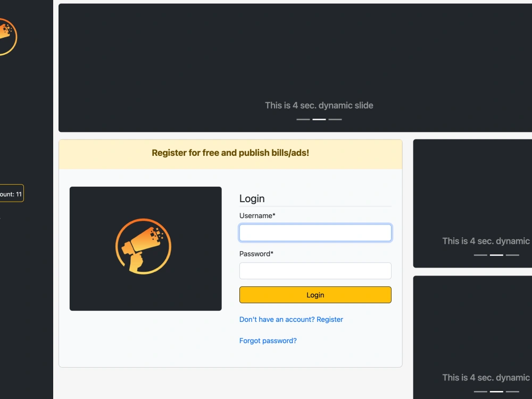532x399 pixels.
Task: Click the top carousel "This is 4 sec. dynamic slide" caption
Action: pos(319,105)
